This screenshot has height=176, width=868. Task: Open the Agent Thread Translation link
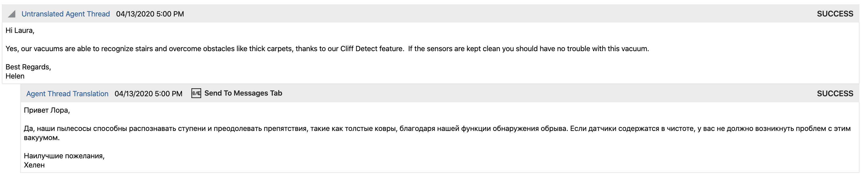point(67,93)
